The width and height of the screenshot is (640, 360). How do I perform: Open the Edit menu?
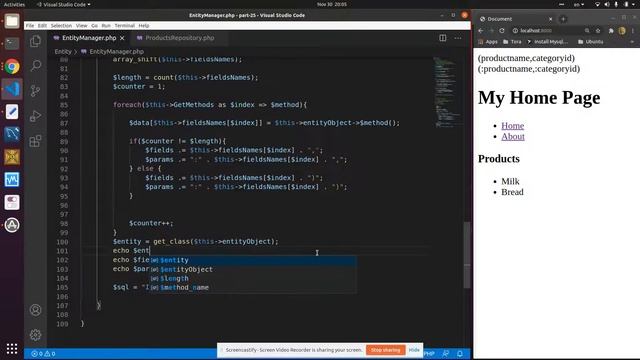(x=42, y=25)
